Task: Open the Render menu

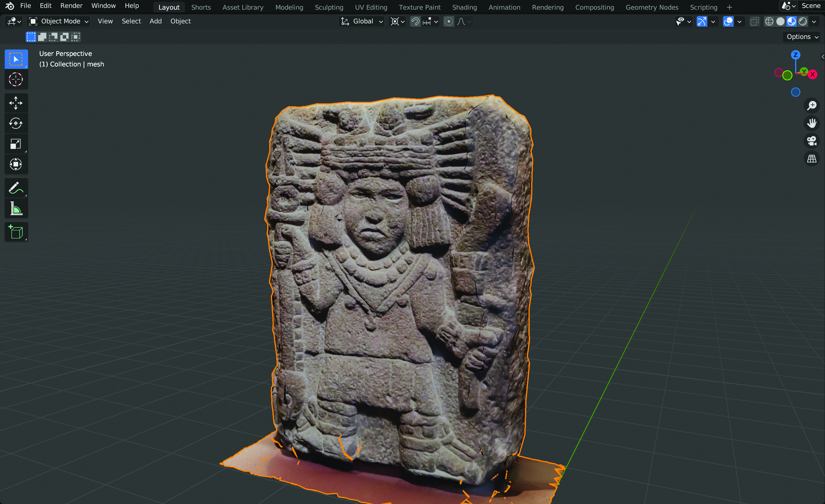Action: coord(71,6)
